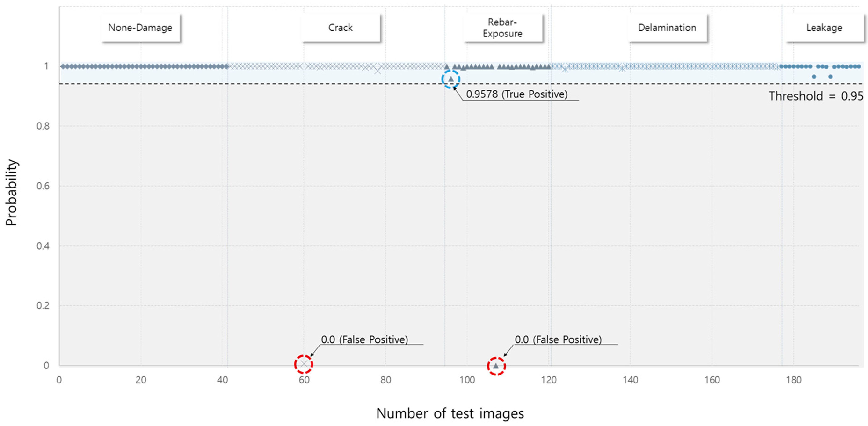Click the Number of test images axis title

coord(450,413)
